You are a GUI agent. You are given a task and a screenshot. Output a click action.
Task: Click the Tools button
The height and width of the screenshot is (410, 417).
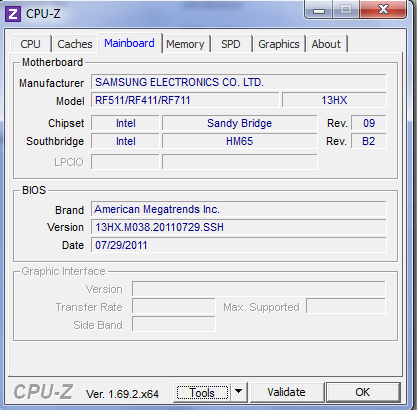coord(202,393)
